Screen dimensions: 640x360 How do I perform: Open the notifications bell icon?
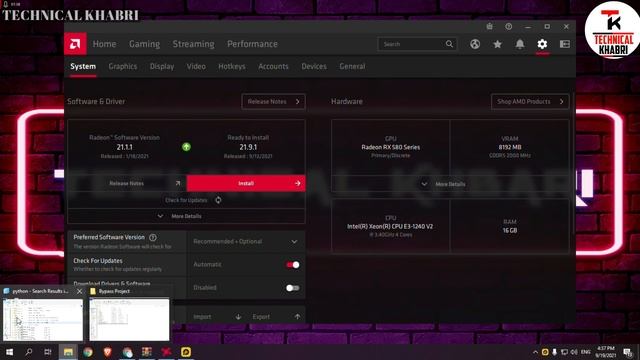tap(520, 44)
